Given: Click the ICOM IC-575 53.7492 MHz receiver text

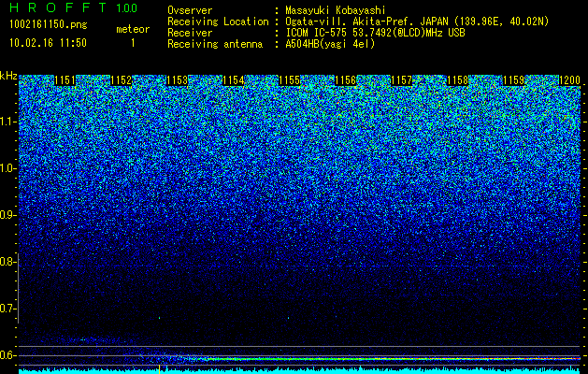Looking at the screenshot, I should 376,33.
